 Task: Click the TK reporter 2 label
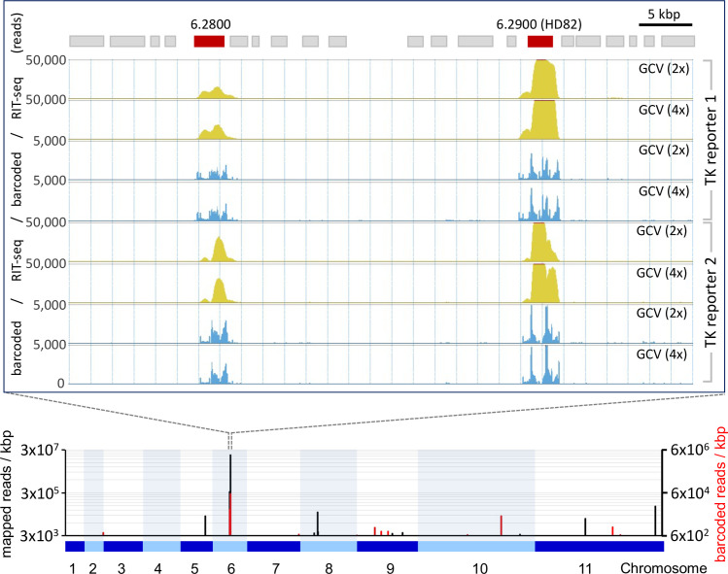tap(711, 303)
